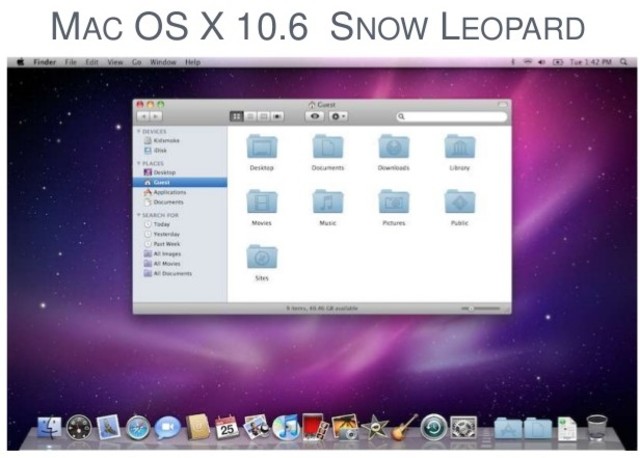Open the View menu
Screen dimensions: 640x458
[115, 62]
